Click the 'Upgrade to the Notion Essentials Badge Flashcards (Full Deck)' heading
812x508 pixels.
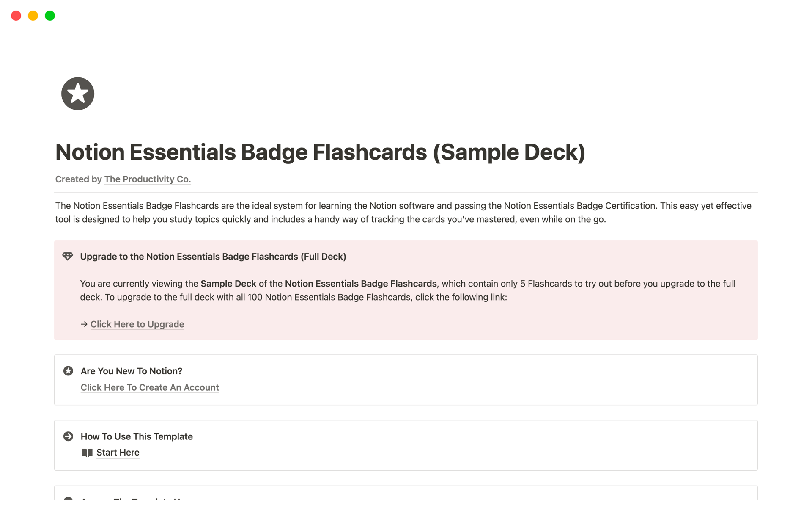tap(213, 257)
